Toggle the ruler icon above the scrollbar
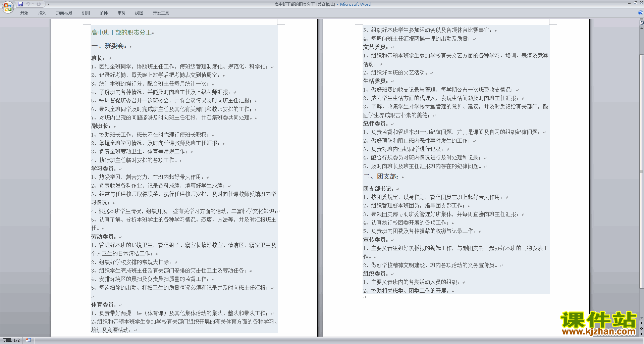 pos(642,22)
